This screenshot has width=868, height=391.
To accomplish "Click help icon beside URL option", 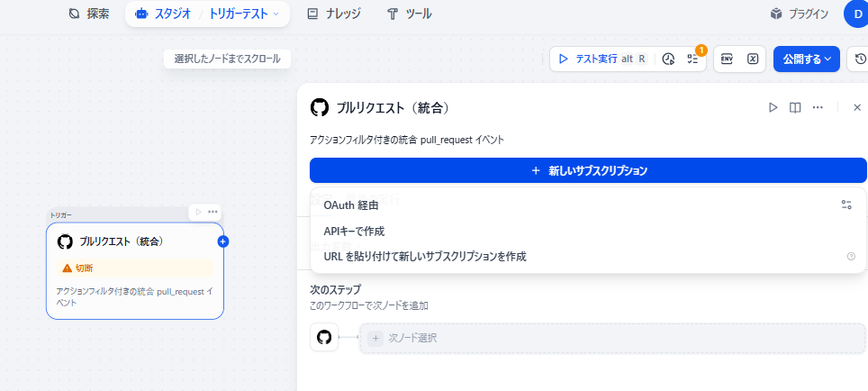I will (x=852, y=257).
